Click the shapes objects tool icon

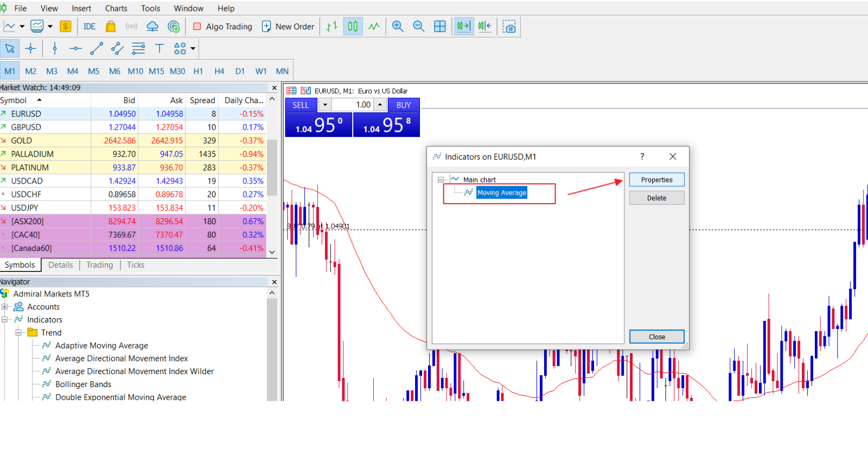[180, 48]
